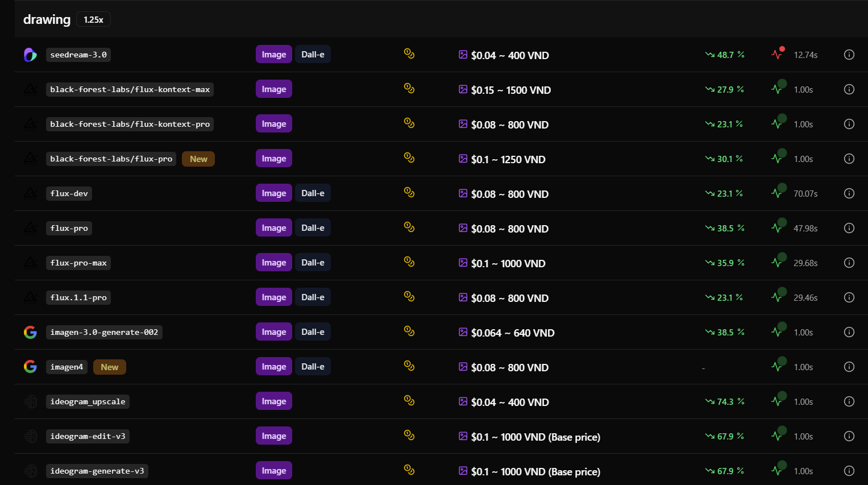Viewport: 868px width, 485px height.
Task: Click the seedream-3.0 provider logo
Action: pos(30,55)
